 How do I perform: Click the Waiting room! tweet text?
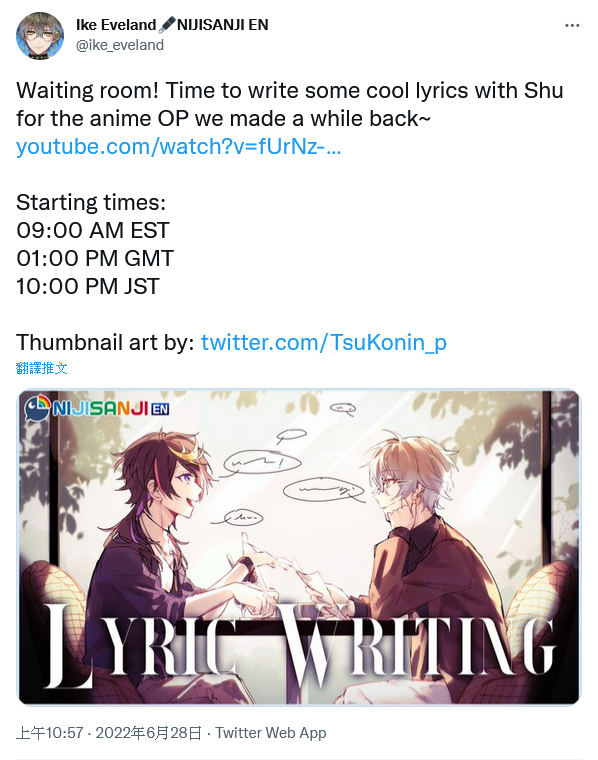point(289,105)
